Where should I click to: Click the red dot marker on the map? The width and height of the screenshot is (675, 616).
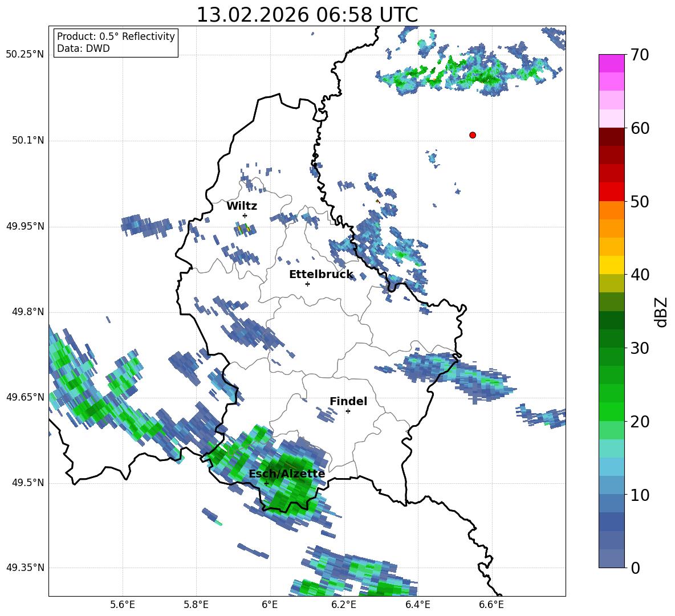point(473,135)
